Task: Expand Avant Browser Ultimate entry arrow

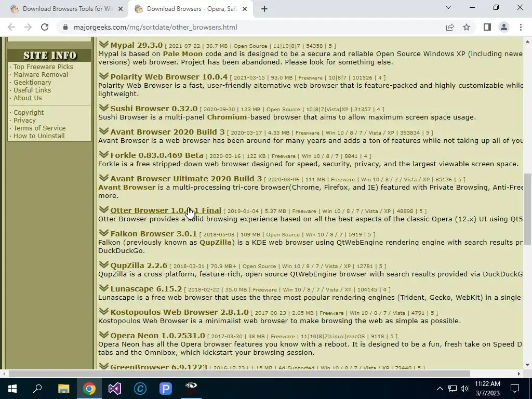Action: pos(104,178)
